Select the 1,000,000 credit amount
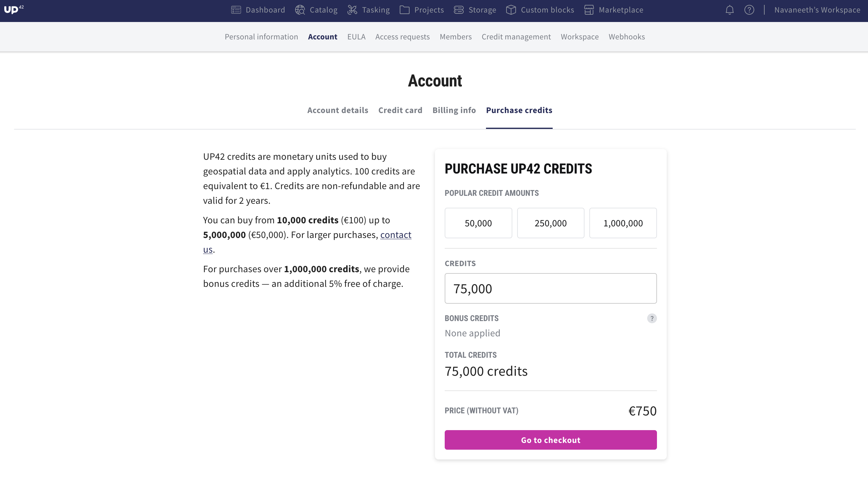868x479 pixels. [623, 223]
